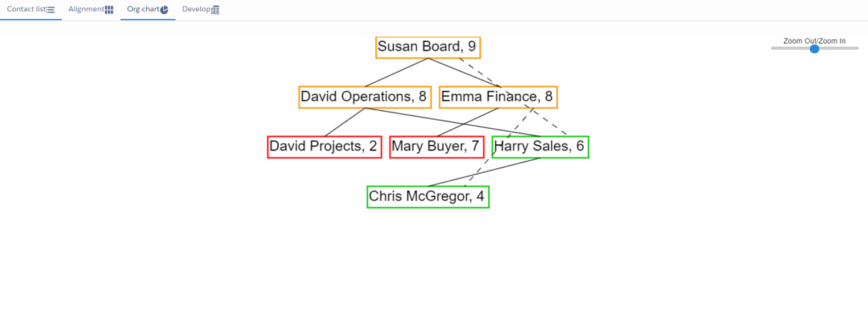This screenshot has width=868, height=318.
Task: Click the table grid icon beside Develop
Action: (x=216, y=10)
